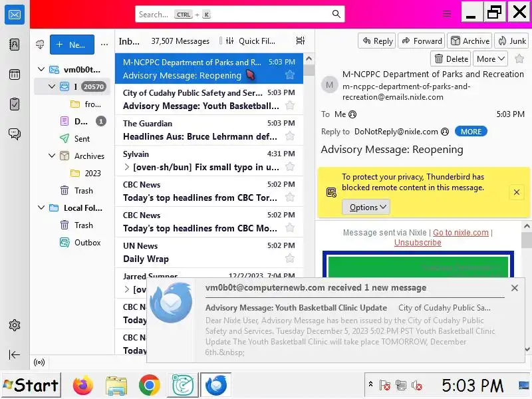Click sender contact icon beside To Me
The height and width of the screenshot is (399, 532).
click(352, 114)
